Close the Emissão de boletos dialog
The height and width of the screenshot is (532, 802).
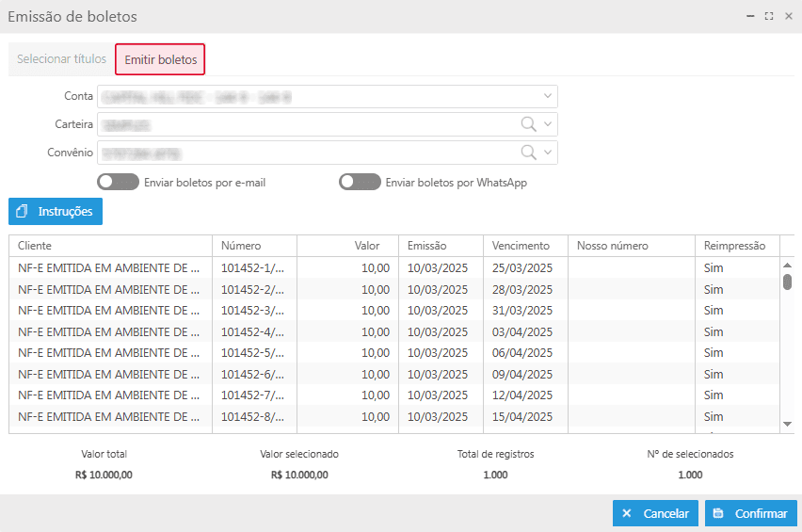[x=788, y=17]
